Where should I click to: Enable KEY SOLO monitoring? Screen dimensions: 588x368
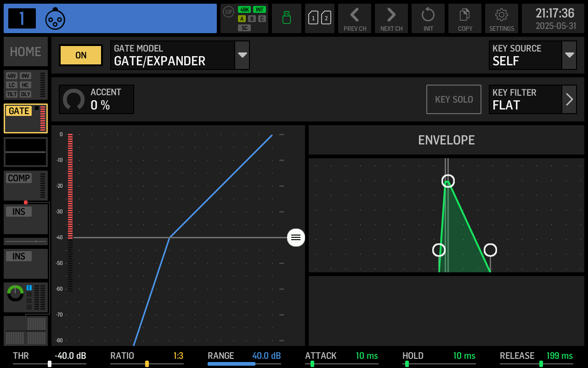453,99
